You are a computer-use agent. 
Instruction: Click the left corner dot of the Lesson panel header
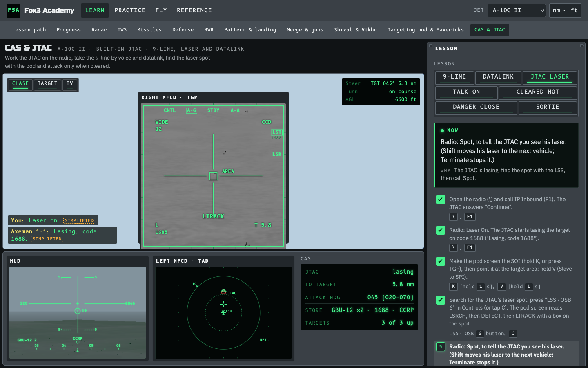[430, 45]
